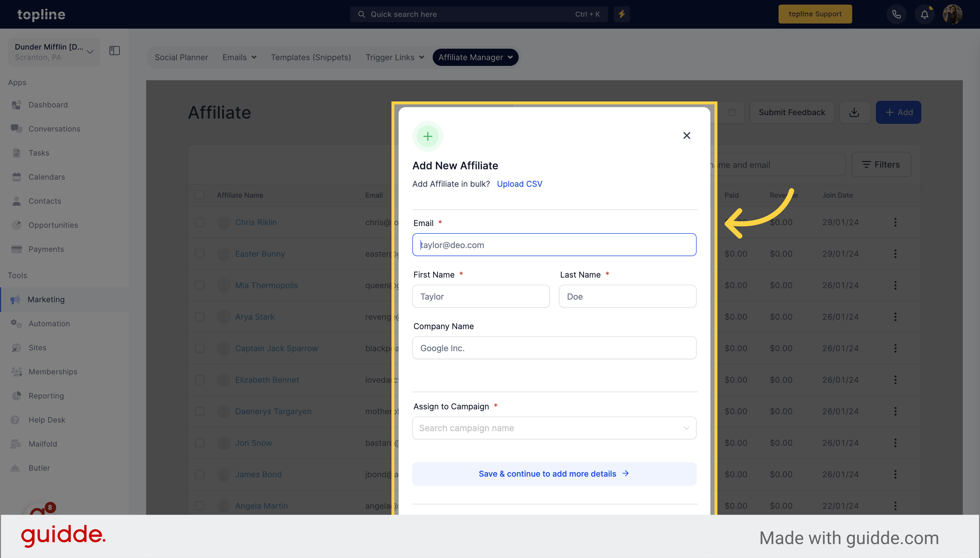Open row actions menu for Easter Bunny

coord(895,254)
